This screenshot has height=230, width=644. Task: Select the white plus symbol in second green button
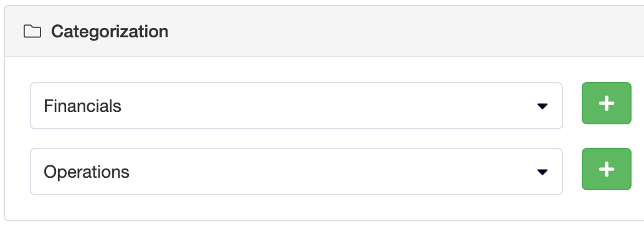[x=606, y=169]
